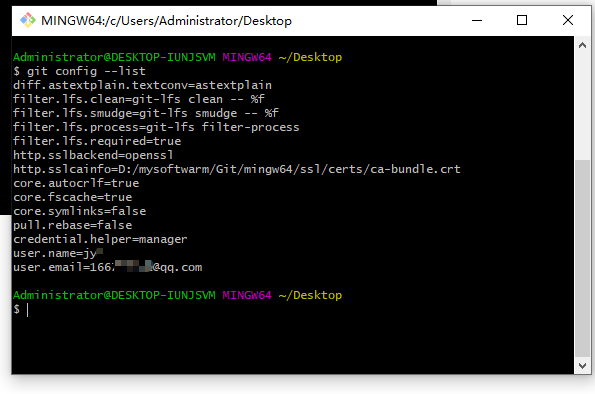Click the line 'filter.lfs.clean=git-lfs clean -- %f'
Viewport: 595px width, 394px height.
(x=139, y=99)
